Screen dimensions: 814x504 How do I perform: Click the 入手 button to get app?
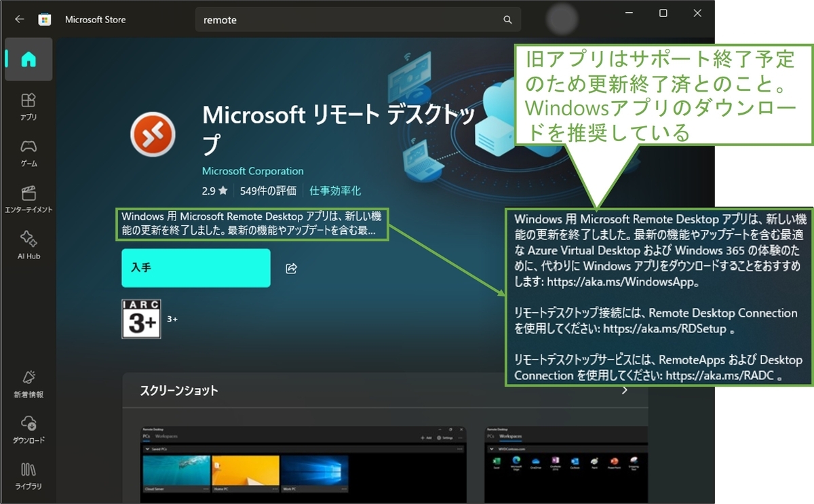point(196,268)
